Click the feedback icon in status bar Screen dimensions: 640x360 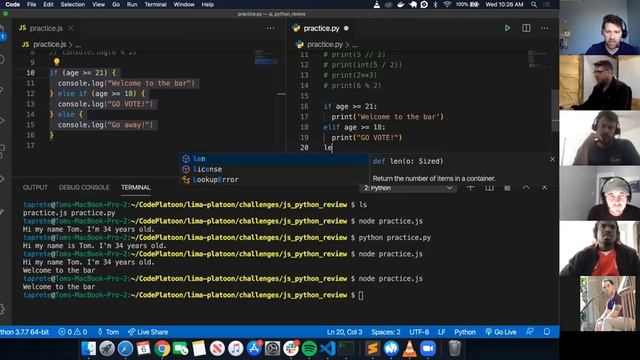click(x=529, y=332)
